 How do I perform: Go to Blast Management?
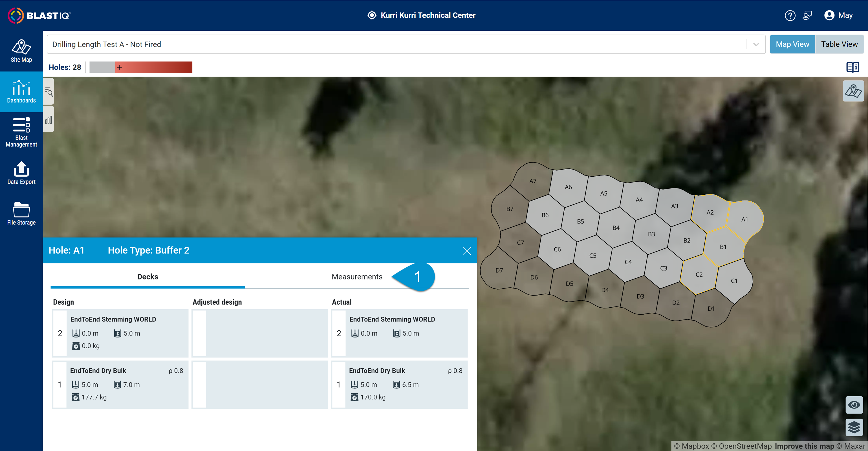[x=21, y=133]
